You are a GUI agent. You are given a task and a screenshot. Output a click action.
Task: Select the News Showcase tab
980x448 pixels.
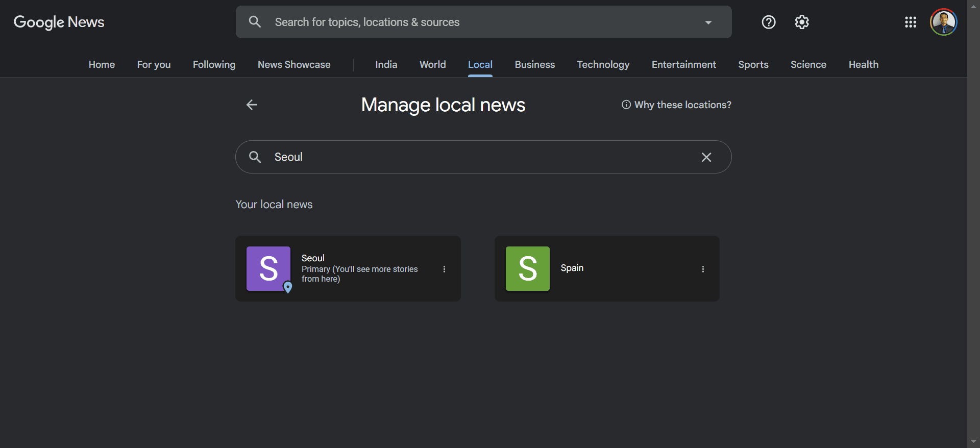click(x=294, y=64)
